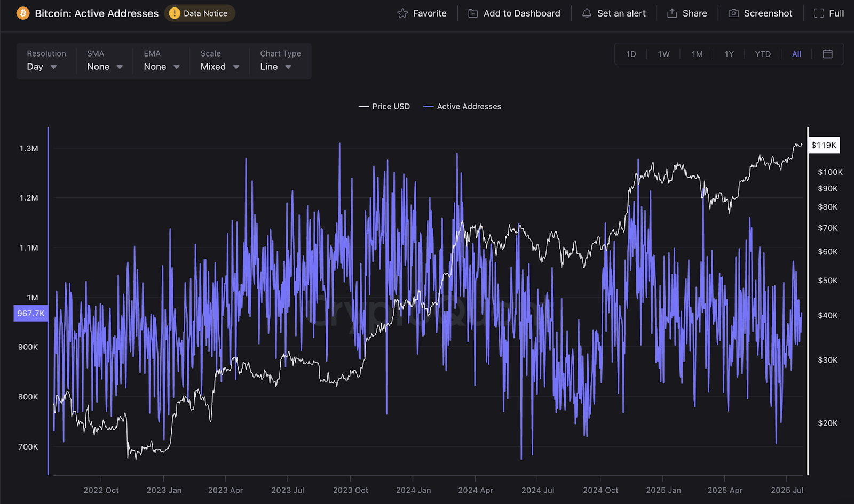Toggle the Active Addresses legend series
This screenshot has height=504, width=854.
coord(462,106)
